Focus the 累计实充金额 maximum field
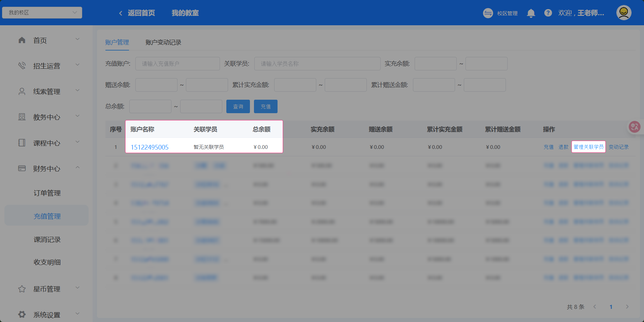This screenshot has height=322, width=644. click(346, 85)
